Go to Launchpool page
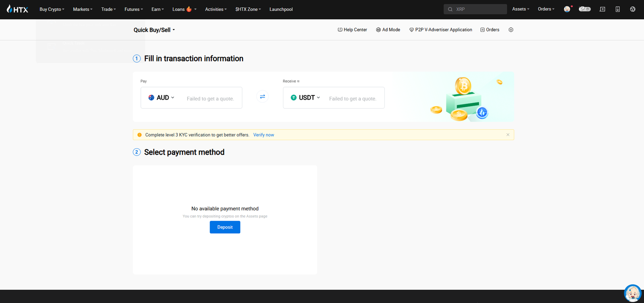The image size is (644, 303). tap(281, 9)
